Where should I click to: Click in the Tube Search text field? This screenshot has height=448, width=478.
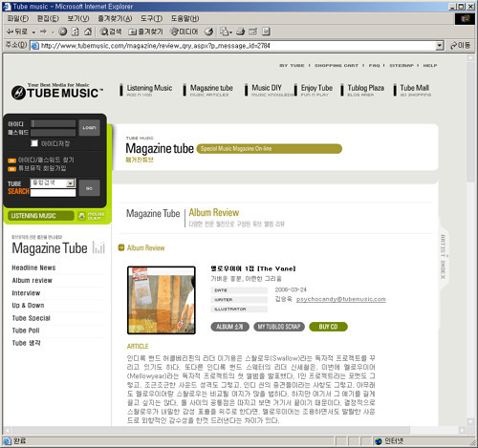54,193
